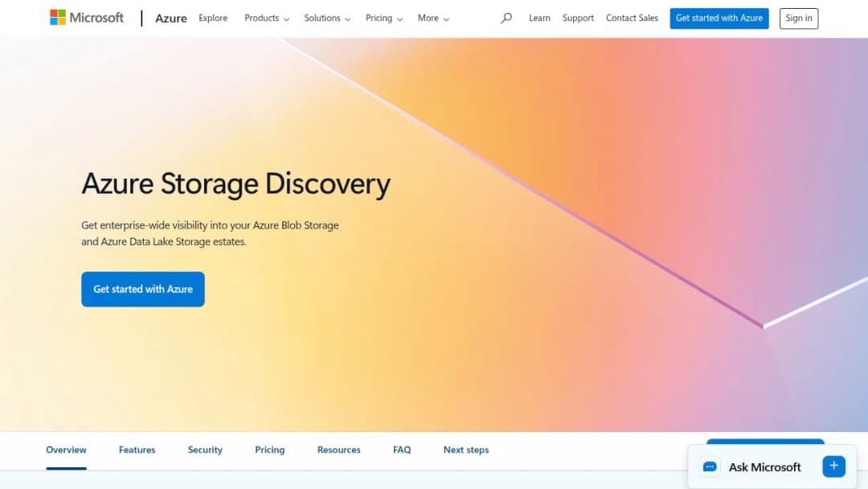Jump to the Next steps tab

pyautogui.click(x=466, y=450)
